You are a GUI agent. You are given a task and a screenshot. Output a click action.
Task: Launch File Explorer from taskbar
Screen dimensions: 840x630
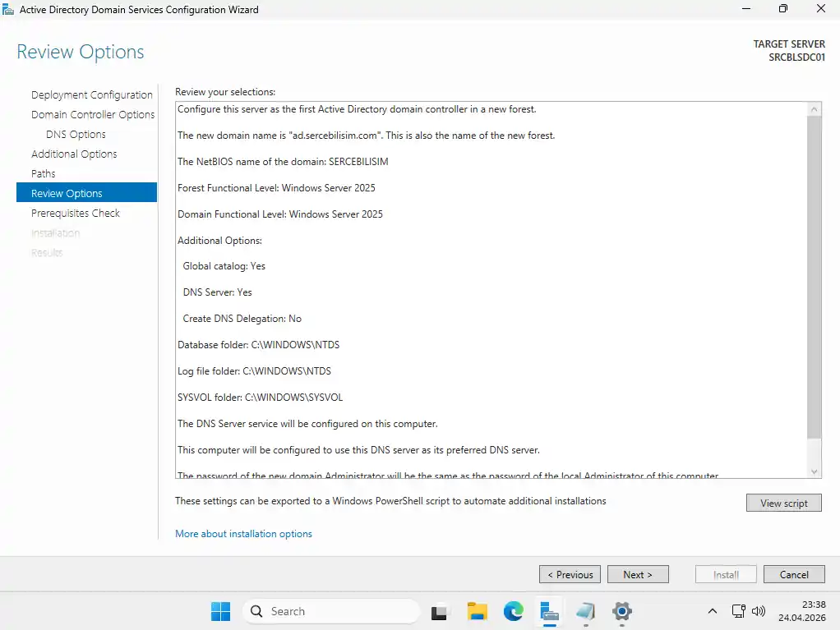pyautogui.click(x=477, y=611)
